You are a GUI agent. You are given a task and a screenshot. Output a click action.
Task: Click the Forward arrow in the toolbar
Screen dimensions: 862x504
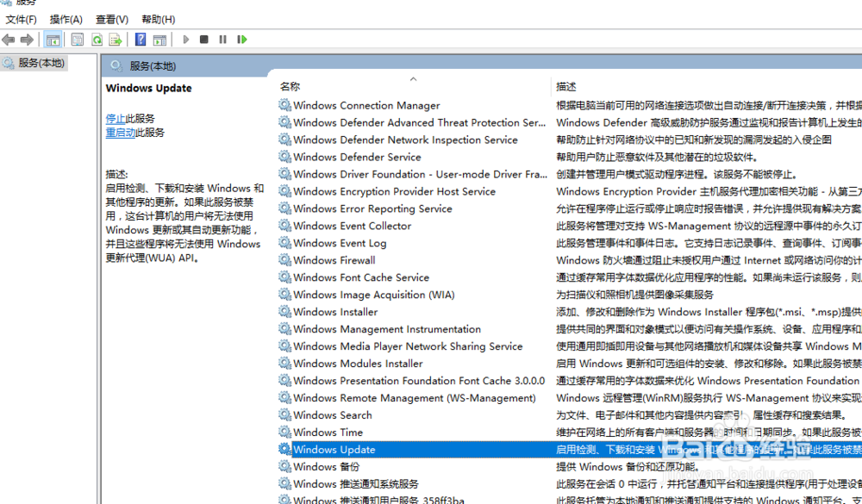[27, 40]
